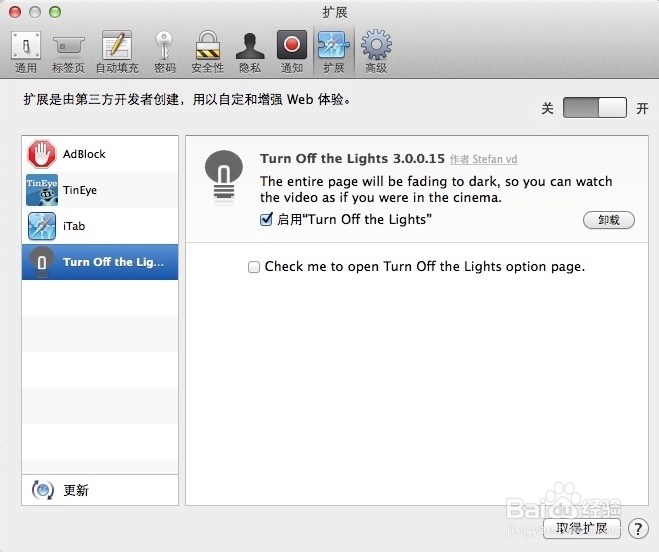This screenshot has height=552, width=659.
Task: Select the 扩展 (Extensions) pane icon
Action: pos(334,52)
